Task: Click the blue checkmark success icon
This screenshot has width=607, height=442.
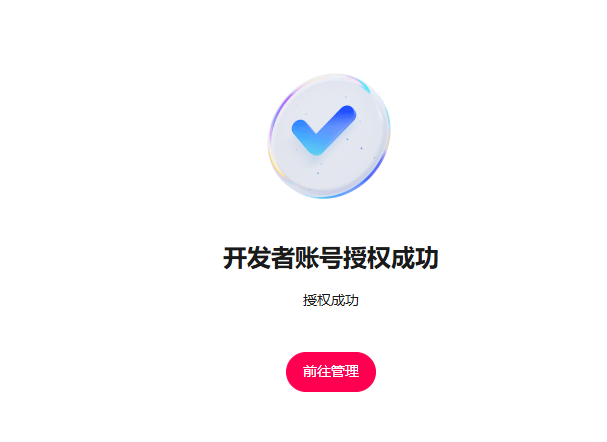Action: pyautogui.click(x=324, y=130)
